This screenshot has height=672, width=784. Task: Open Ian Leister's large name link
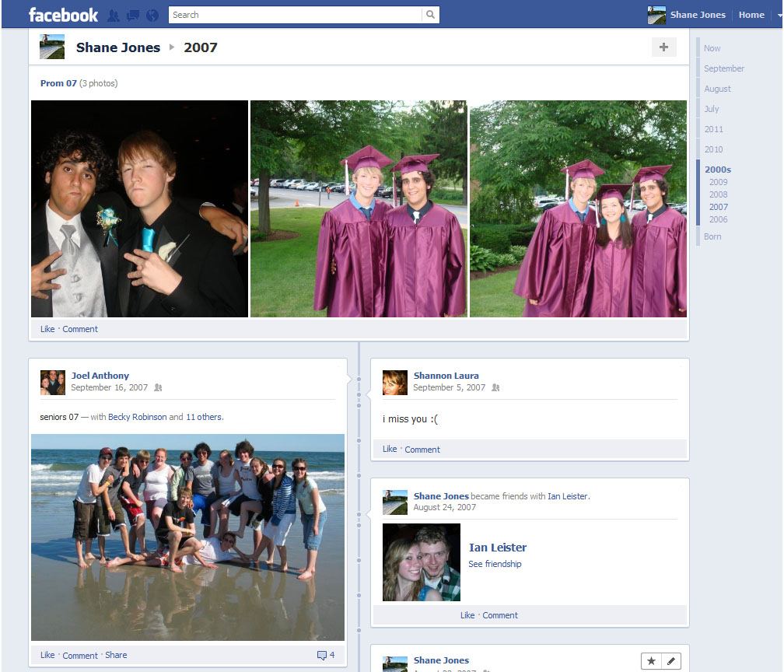[498, 548]
